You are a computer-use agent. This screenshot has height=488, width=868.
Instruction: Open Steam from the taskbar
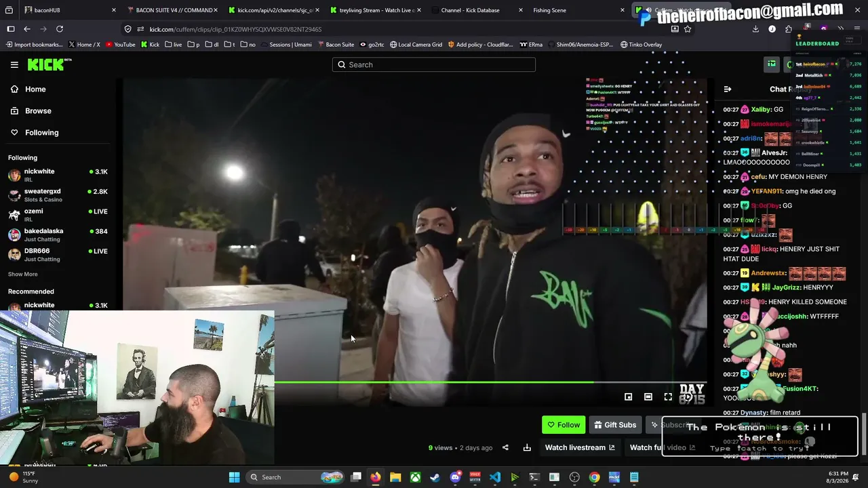tap(435, 477)
